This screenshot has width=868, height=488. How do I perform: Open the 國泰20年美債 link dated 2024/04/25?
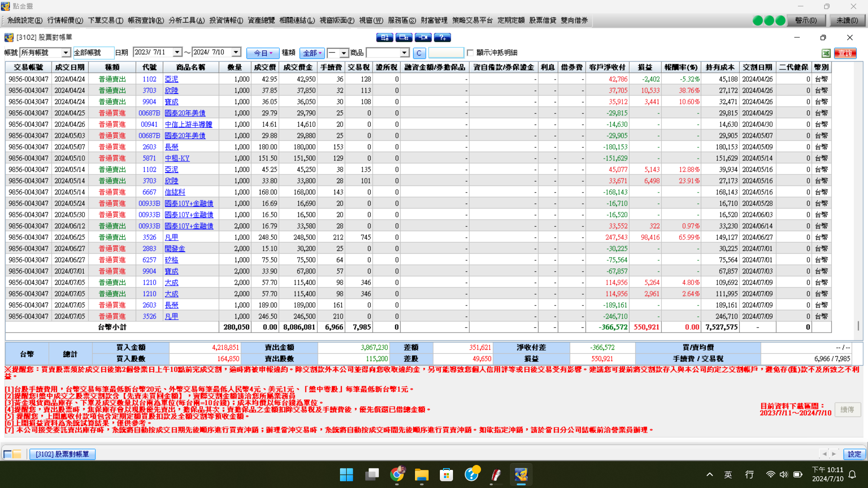coord(185,113)
